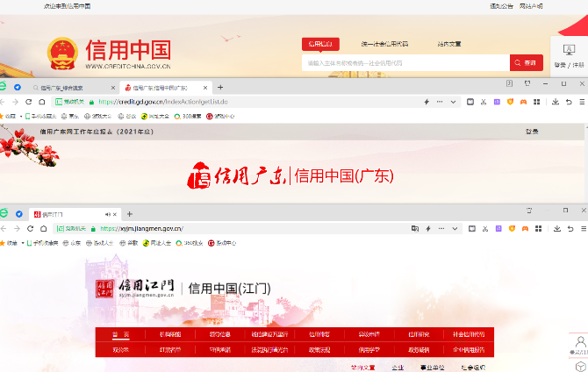Open the 谷歌 bookmark in Guangdong window
588x372 pixels.
(127, 116)
